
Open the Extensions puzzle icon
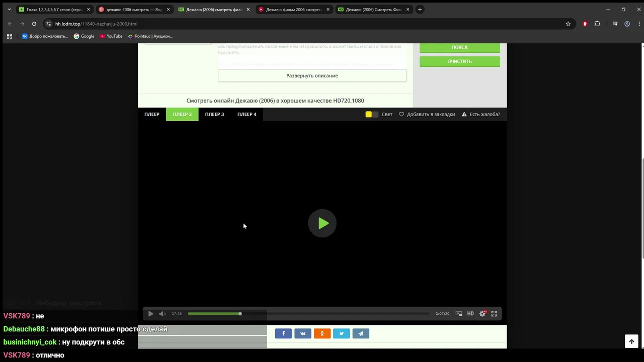pyautogui.click(x=597, y=24)
